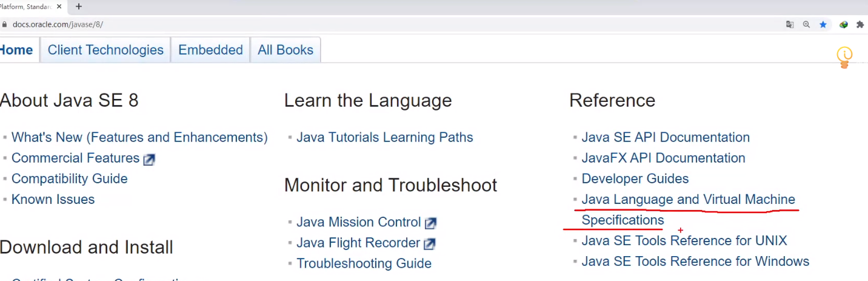Open the Developer Guides link
Image resolution: width=868 pixels, height=281 pixels.
coord(635,179)
